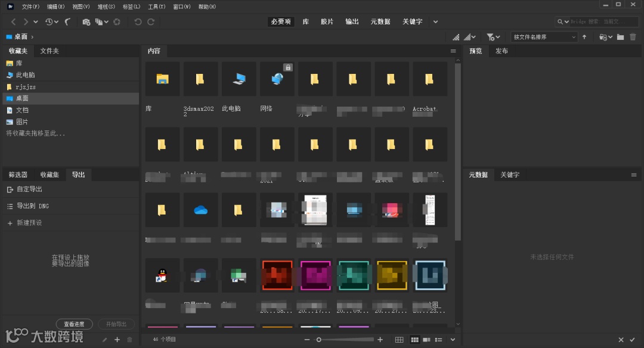The width and height of the screenshot is (644, 348).
Task: Click the boomerang return-to-app icon
Action: 68,21
